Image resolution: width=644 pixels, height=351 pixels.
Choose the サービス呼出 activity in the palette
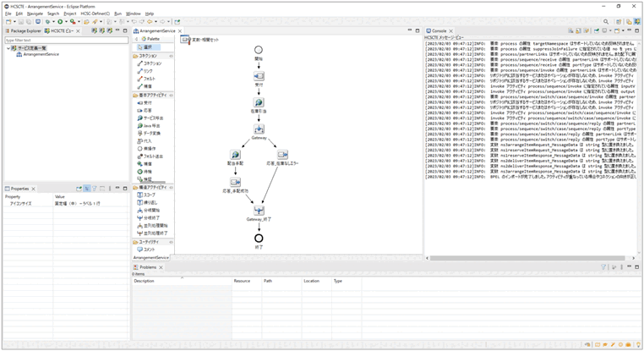pyautogui.click(x=154, y=117)
